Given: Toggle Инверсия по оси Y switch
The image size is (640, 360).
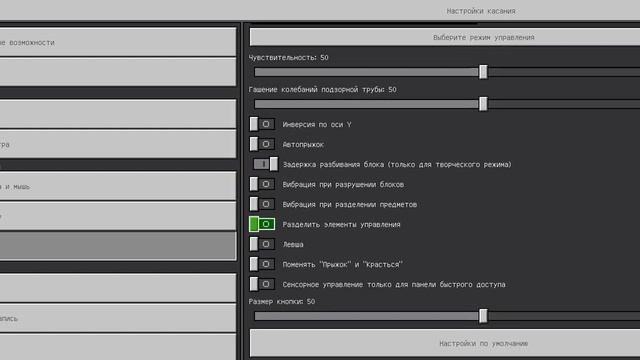Looking at the screenshot, I should coord(262,124).
